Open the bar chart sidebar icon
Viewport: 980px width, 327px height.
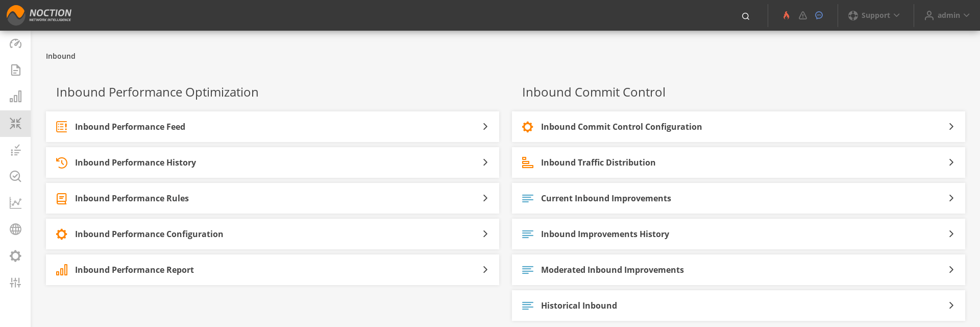tap(15, 97)
